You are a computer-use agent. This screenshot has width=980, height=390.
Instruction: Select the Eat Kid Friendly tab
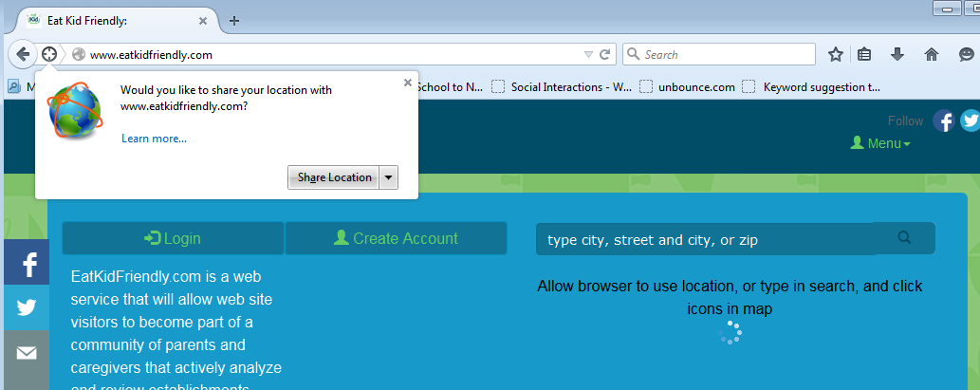[x=119, y=21]
